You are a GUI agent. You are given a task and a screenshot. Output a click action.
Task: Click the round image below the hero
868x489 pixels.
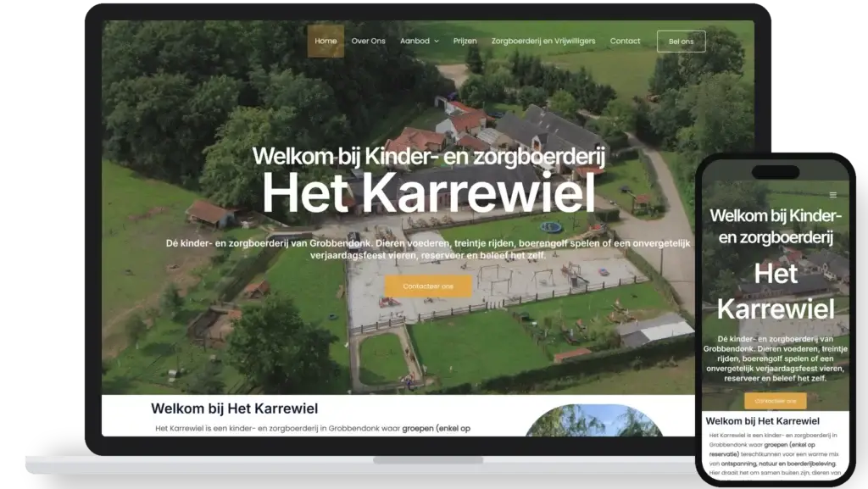point(594,420)
